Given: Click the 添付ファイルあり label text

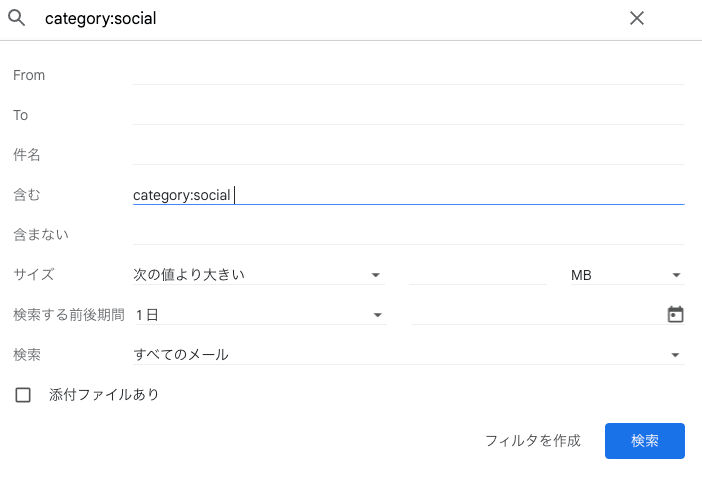Looking at the screenshot, I should tap(104, 394).
